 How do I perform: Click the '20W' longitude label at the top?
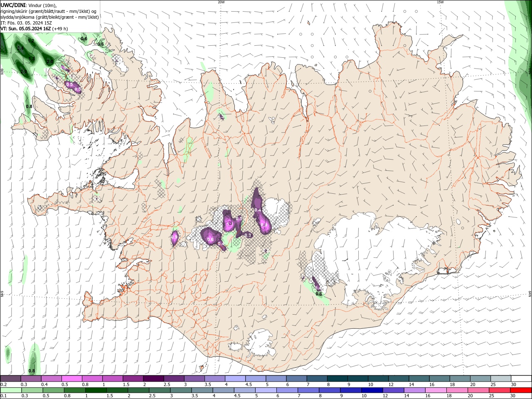tap(221, 2)
